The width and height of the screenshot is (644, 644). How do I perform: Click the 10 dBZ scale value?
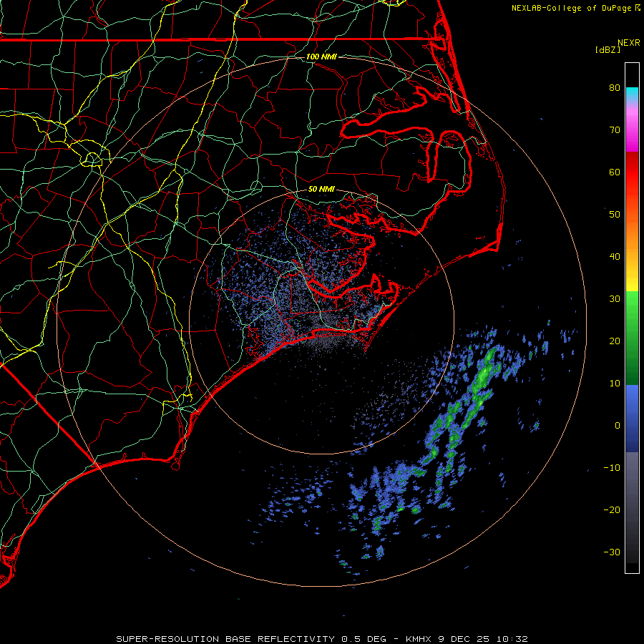tap(615, 384)
